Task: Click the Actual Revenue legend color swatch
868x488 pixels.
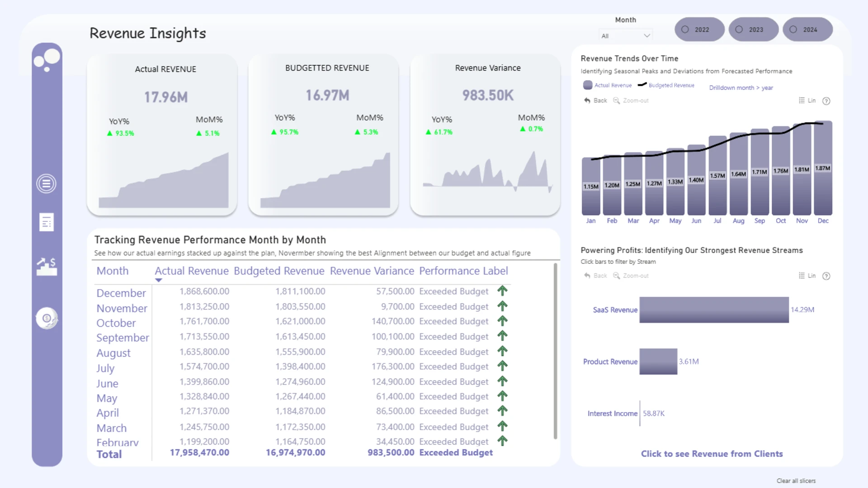Action: pyautogui.click(x=588, y=85)
